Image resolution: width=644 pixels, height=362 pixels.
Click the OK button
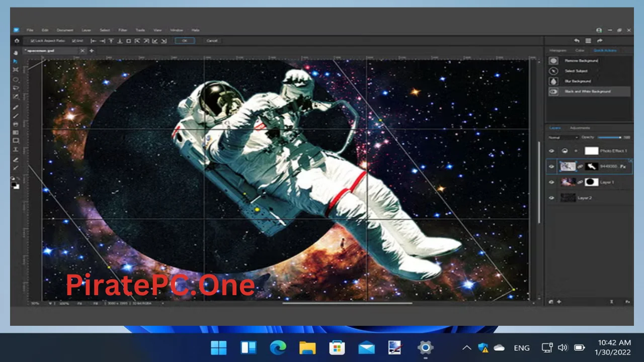(x=185, y=41)
